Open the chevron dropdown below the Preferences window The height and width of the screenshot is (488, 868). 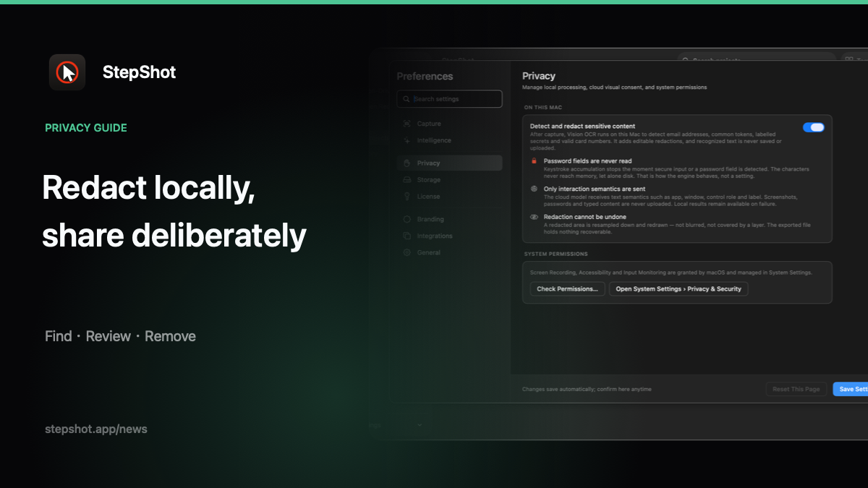tap(420, 425)
